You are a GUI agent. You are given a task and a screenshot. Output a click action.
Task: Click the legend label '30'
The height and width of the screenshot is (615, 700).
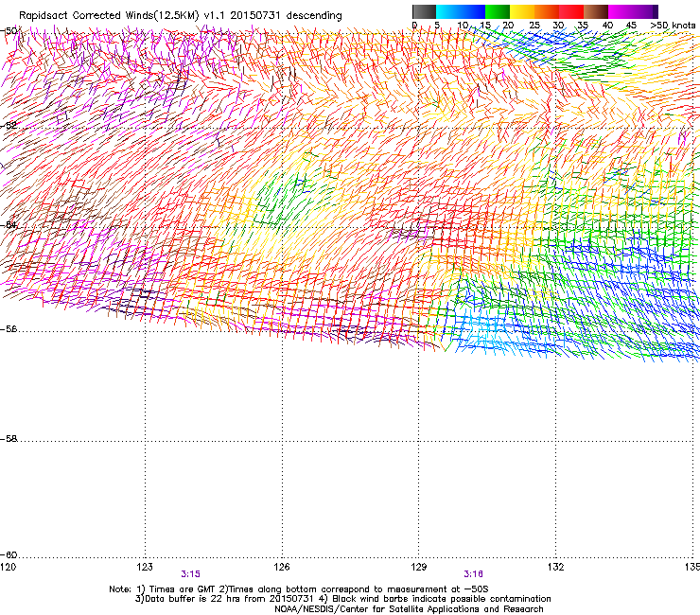[x=558, y=26]
